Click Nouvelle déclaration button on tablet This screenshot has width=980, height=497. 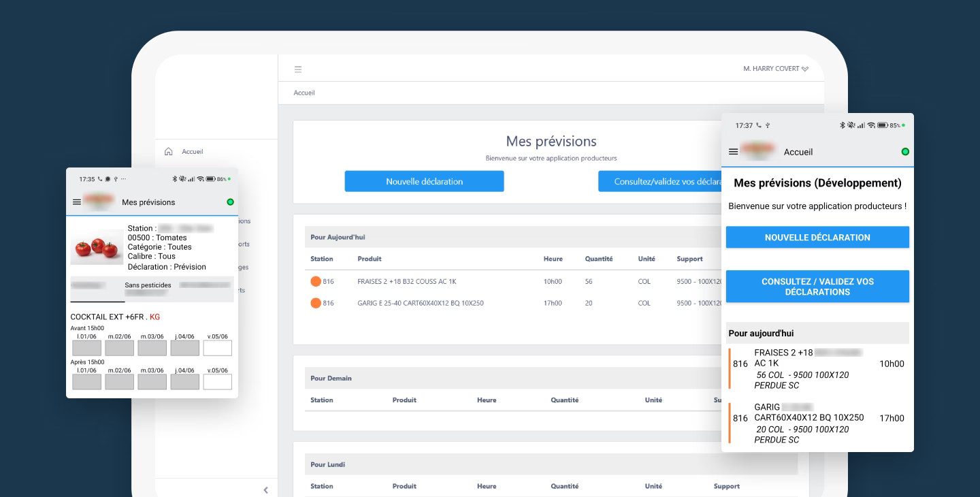(x=424, y=181)
